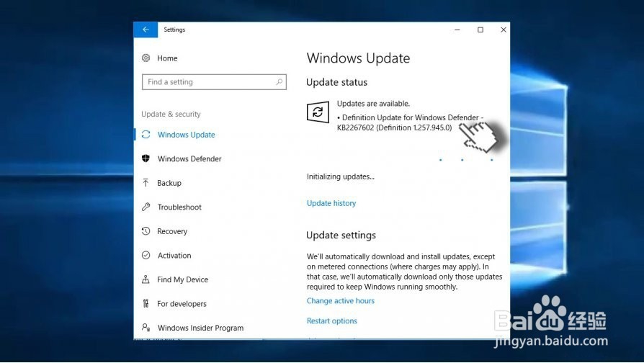Click the Find My Device person icon
Image resolution: width=644 pixels, height=363 pixels.
pos(146,279)
